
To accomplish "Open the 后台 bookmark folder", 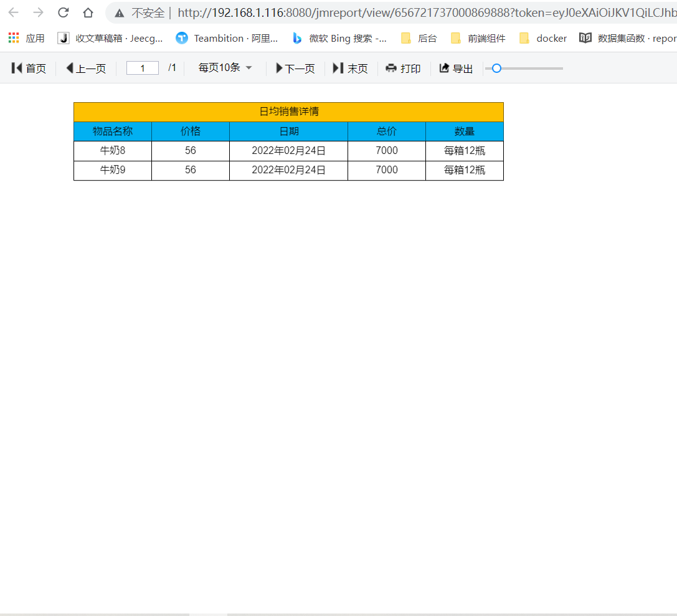I will 419,39.
